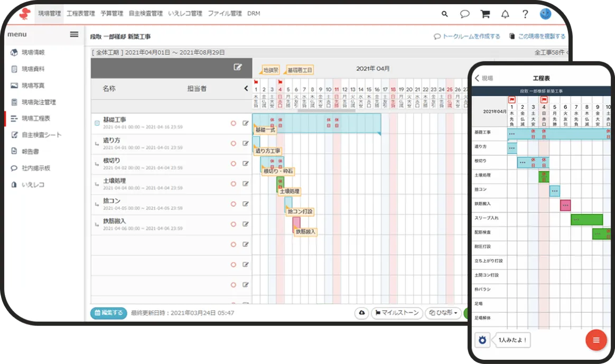Screen dimensions: 615x364
Task: Select 現場写真 in the sidebar menu
Action: click(x=33, y=86)
